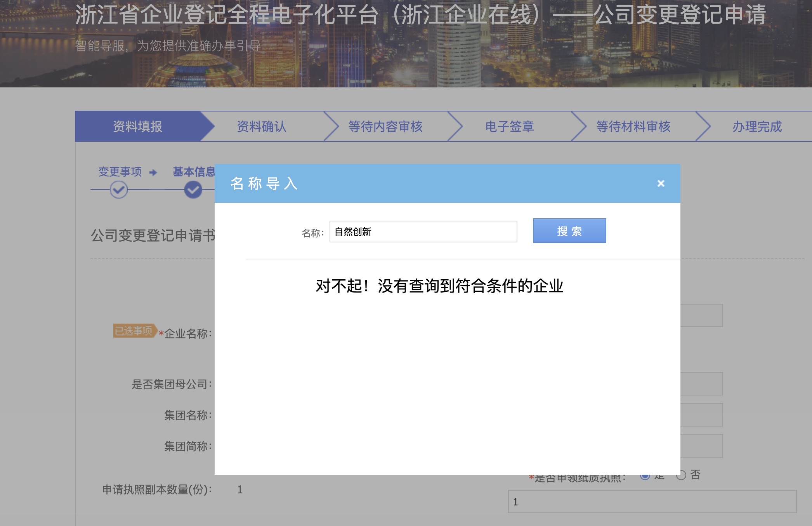
Task: Click the 基本信息 filled checkmark icon
Action: (193, 190)
